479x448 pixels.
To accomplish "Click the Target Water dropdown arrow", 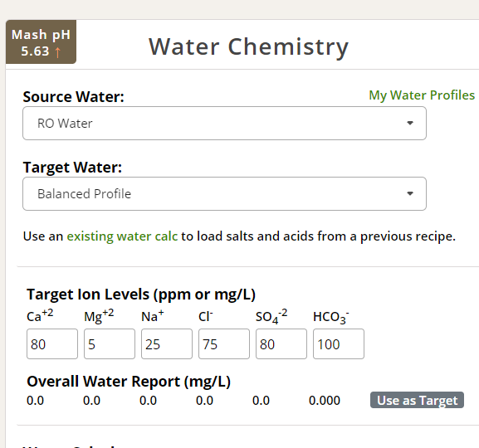I will tap(410, 193).
